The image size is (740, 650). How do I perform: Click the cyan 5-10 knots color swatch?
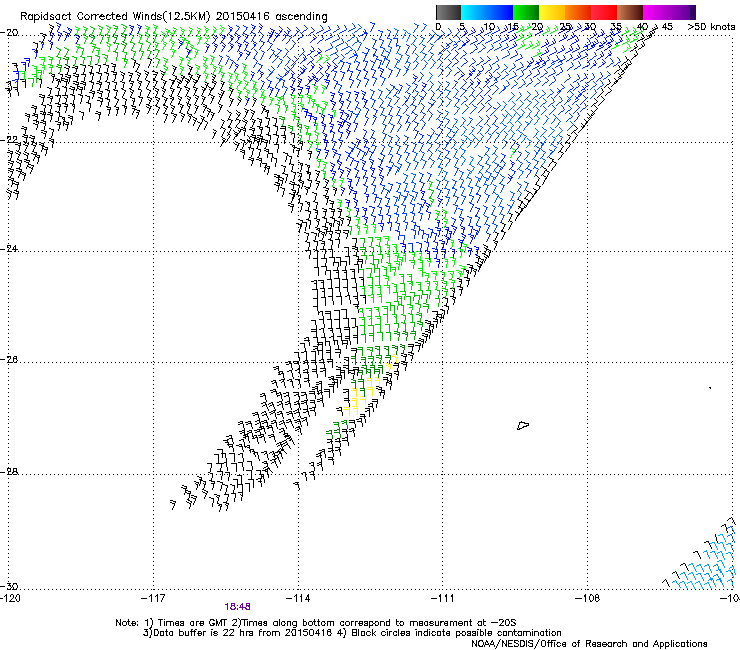(474, 12)
